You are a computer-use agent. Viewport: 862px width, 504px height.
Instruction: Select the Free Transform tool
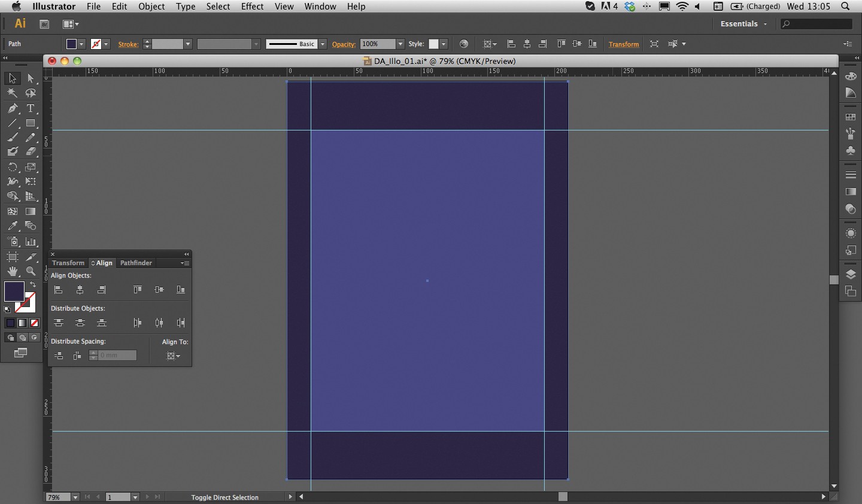point(31,181)
